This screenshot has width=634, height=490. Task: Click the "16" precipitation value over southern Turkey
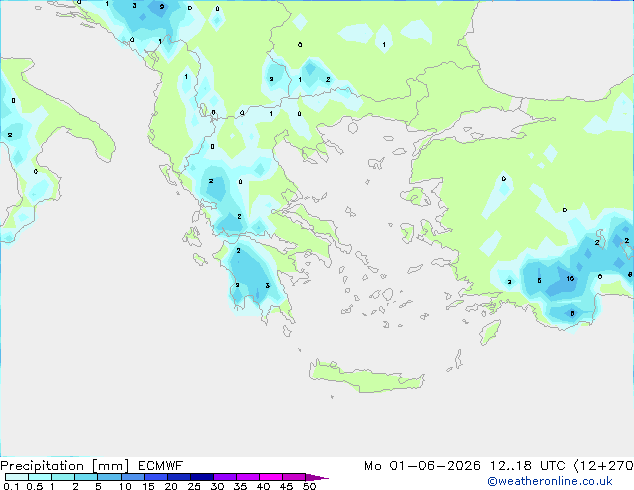click(570, 279)
